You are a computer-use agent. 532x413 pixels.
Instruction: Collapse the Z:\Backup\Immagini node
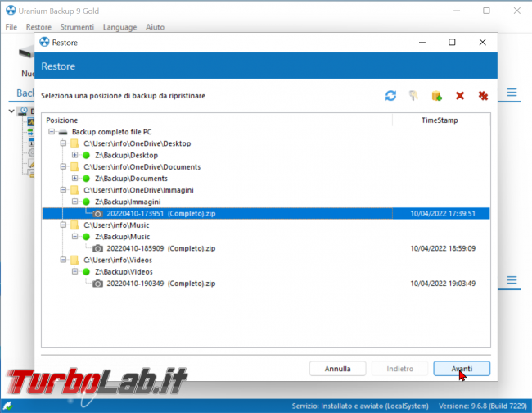[74, 202]
